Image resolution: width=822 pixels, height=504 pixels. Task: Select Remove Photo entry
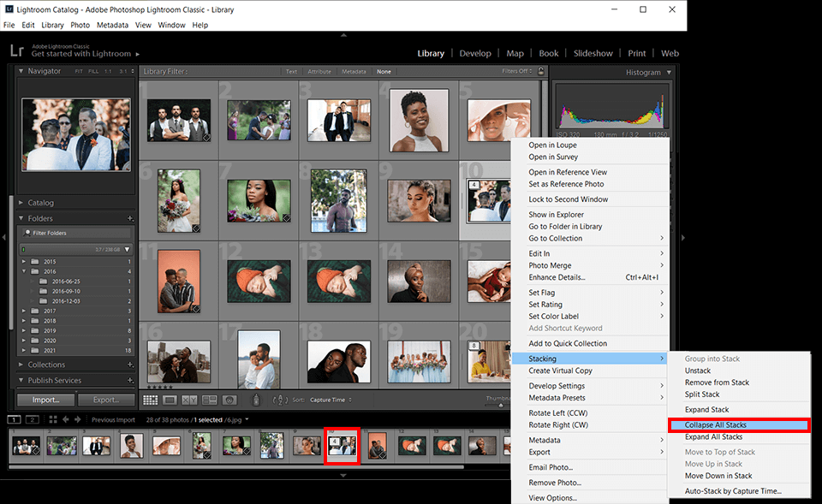(555, 483)
